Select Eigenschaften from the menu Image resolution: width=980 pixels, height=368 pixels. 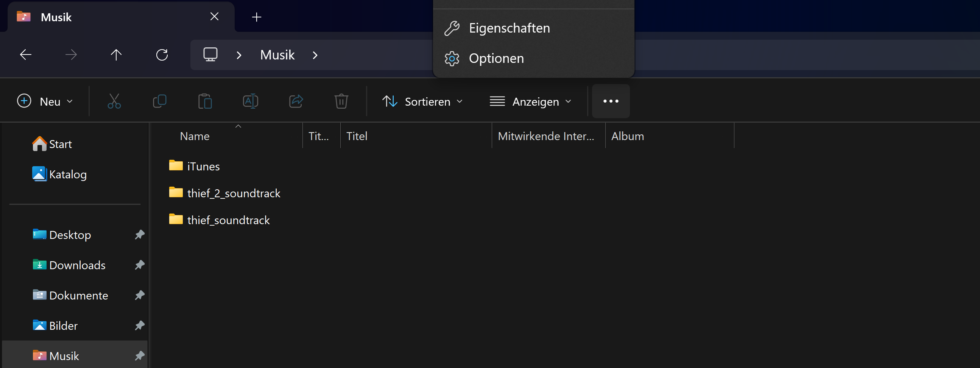(509, 28)
